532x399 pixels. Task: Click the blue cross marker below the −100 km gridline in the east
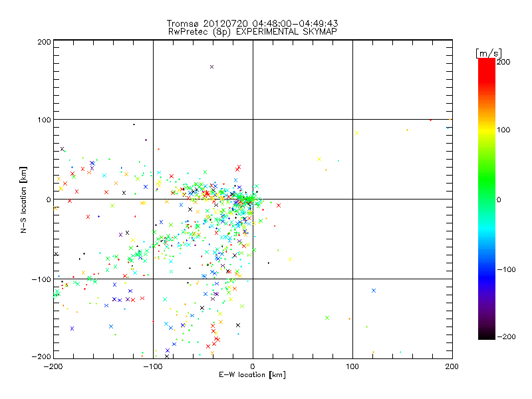point(374,291)
